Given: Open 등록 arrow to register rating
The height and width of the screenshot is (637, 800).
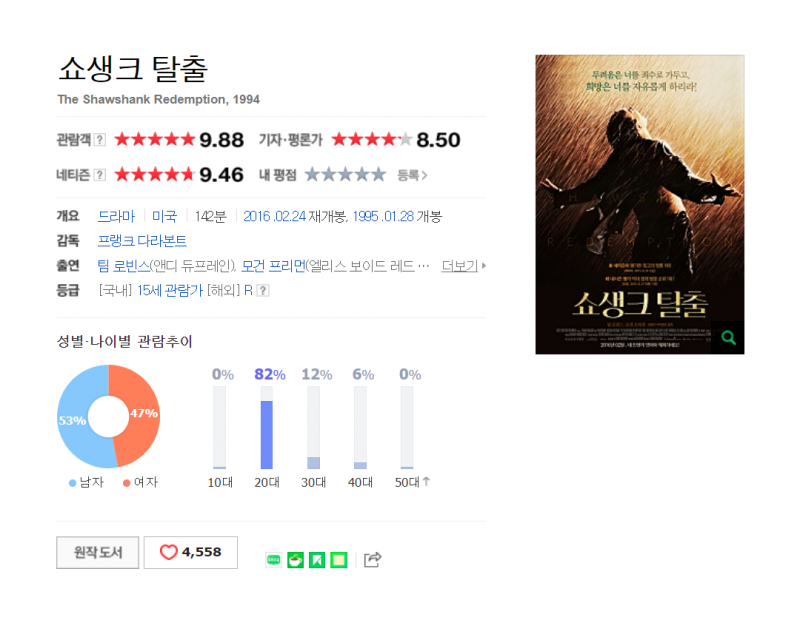Looking at the screenshot, I should 412,175.
